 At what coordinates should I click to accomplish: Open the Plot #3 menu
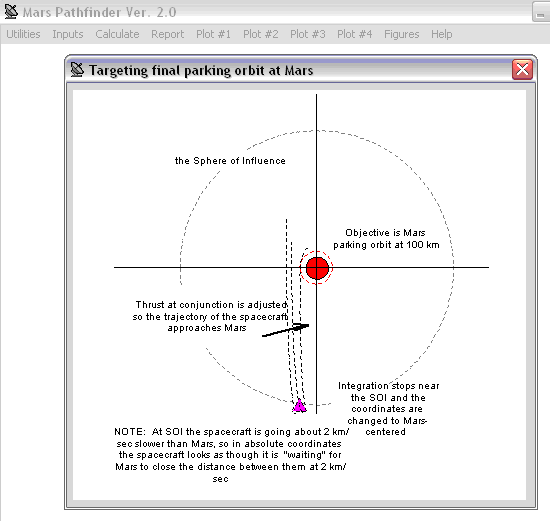point(308,34)
